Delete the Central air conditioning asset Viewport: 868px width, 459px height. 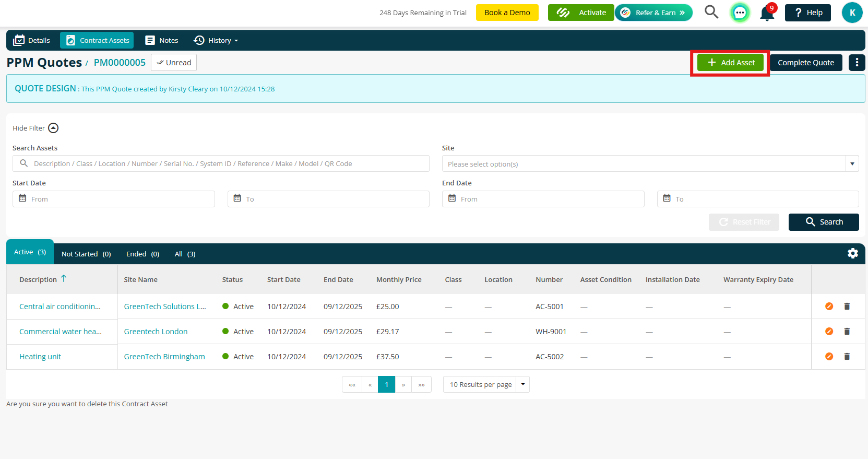point(847,307)
